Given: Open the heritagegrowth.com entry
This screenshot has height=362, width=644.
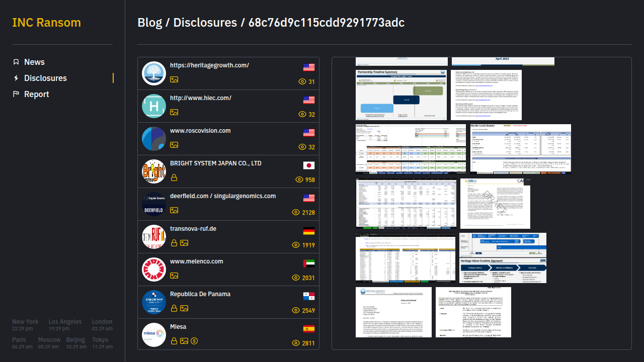Looking at the screenshot, I should pyautogui.click(x=228, y=74).
